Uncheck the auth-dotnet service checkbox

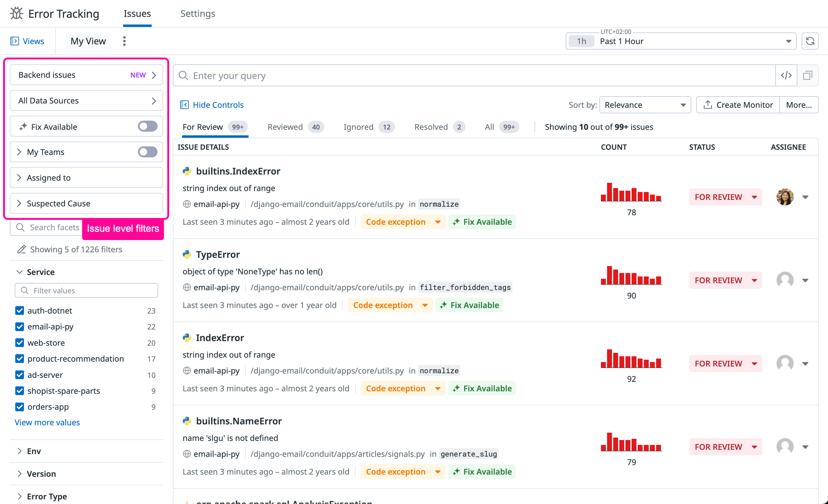tap(20, 310)
